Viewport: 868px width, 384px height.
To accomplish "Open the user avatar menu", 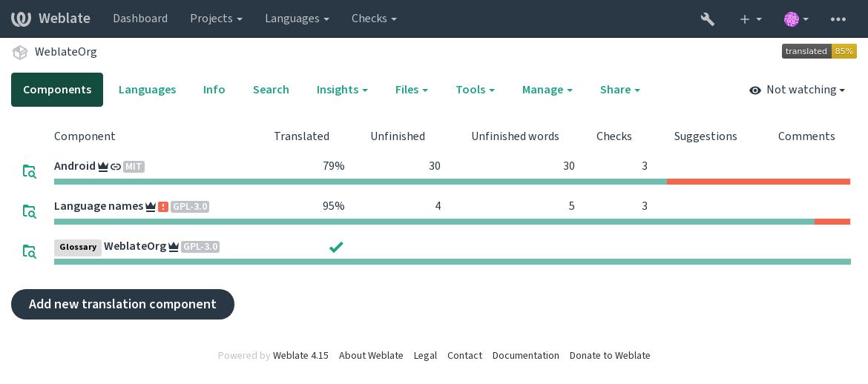I will (797, 19).
